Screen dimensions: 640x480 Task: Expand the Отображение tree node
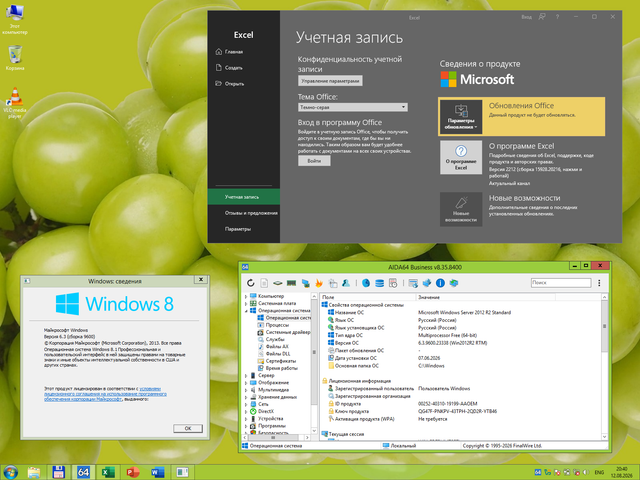pos(246,383)
